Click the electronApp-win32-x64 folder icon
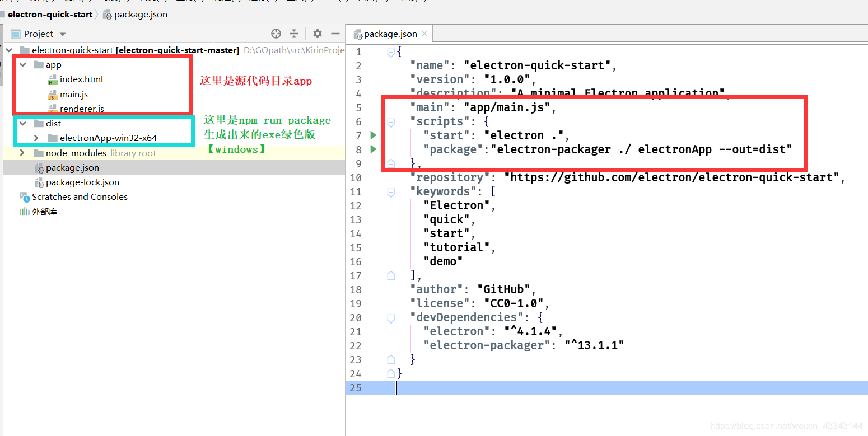The width and height of the screenshot is (868, 436). point(53,138)
